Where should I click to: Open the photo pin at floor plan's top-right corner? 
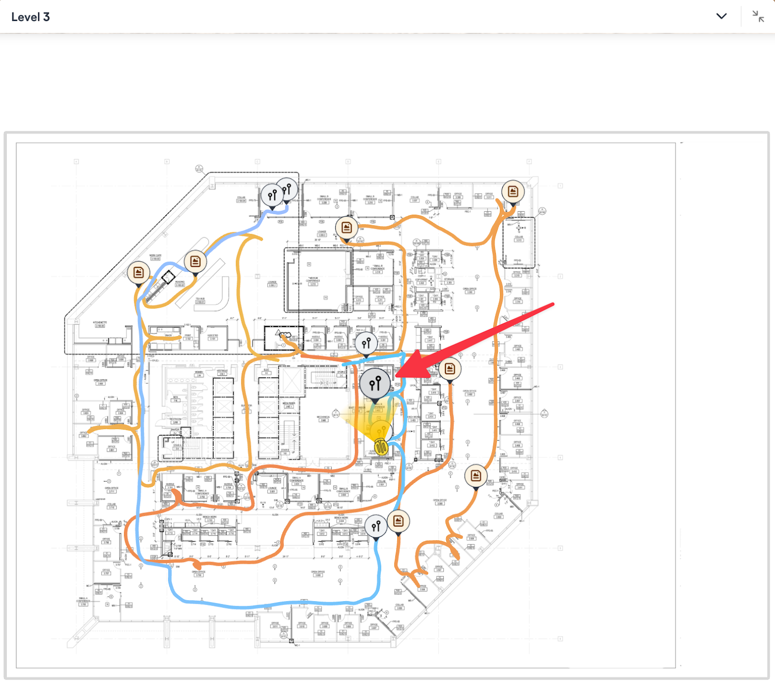pyautogui.click(x=513, y=192)
